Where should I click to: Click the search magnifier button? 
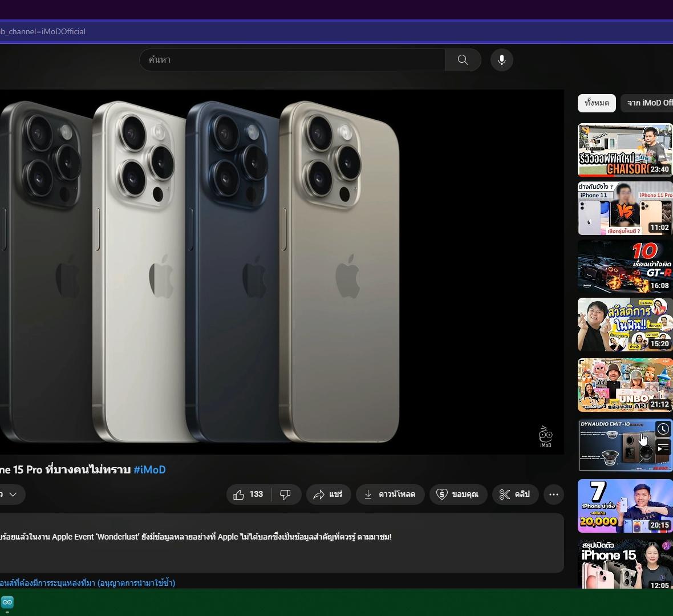tap(463, 60)
